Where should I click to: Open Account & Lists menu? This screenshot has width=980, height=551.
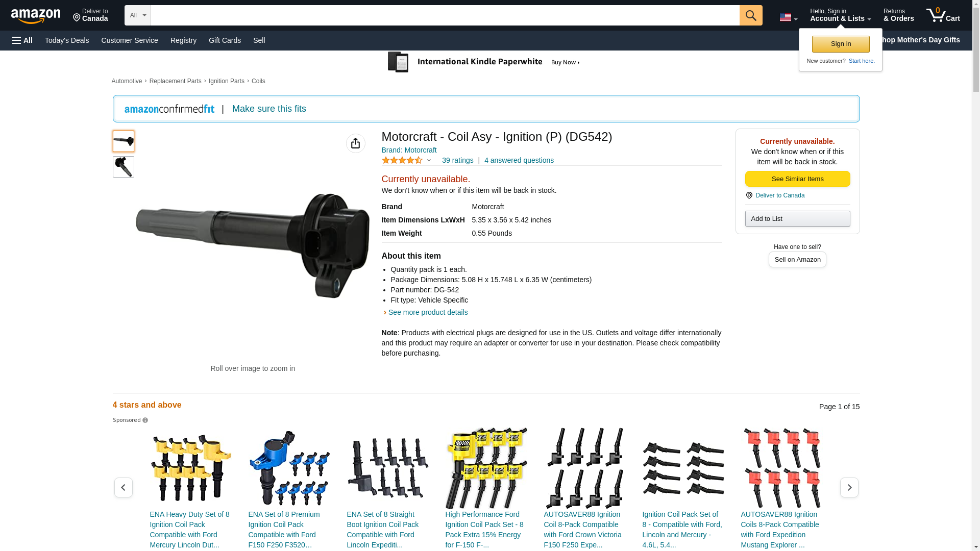coord(840,15)
